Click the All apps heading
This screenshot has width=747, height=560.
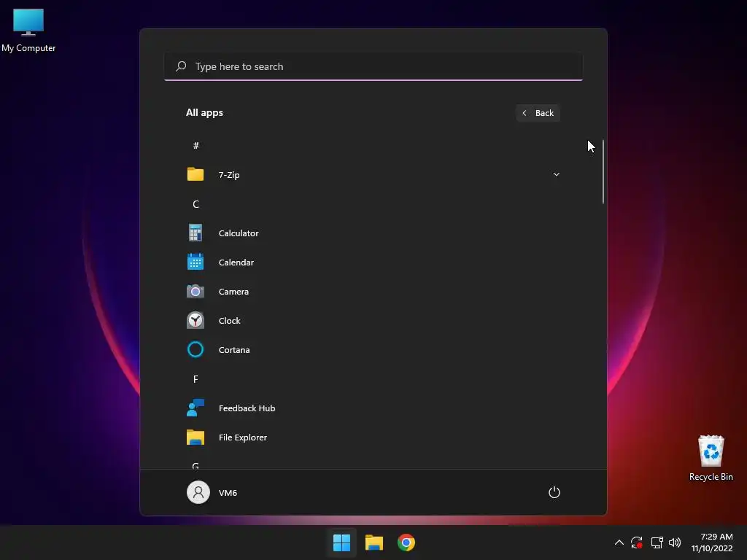(204, 113)
